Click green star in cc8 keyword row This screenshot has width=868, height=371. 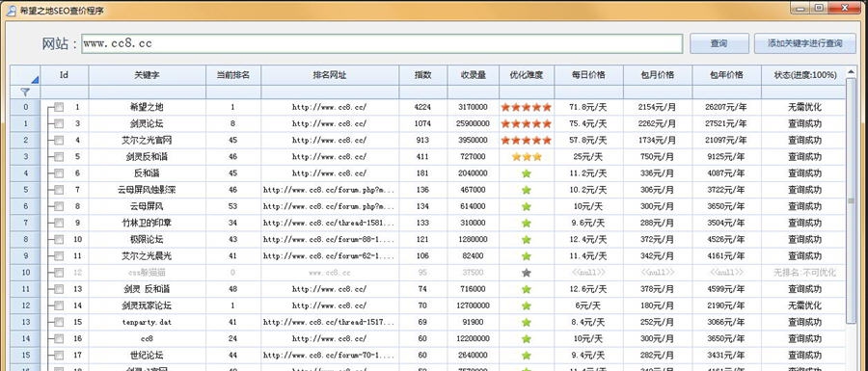(527, 338)
